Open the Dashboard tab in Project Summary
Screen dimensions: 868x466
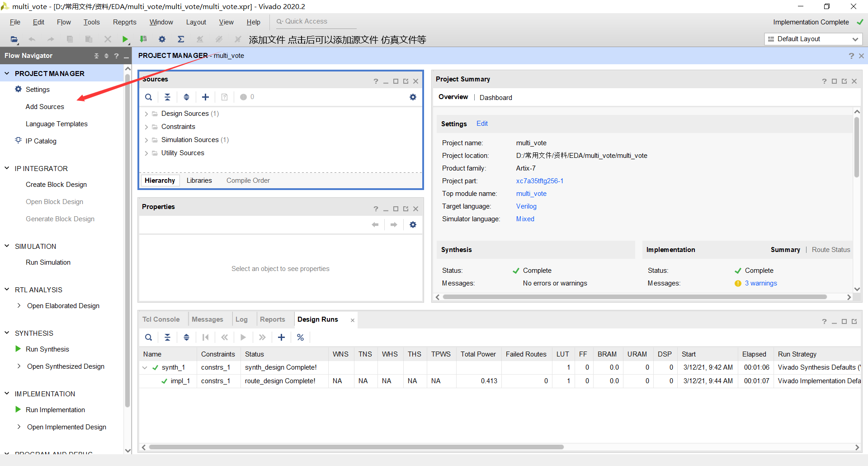(495, 97)
